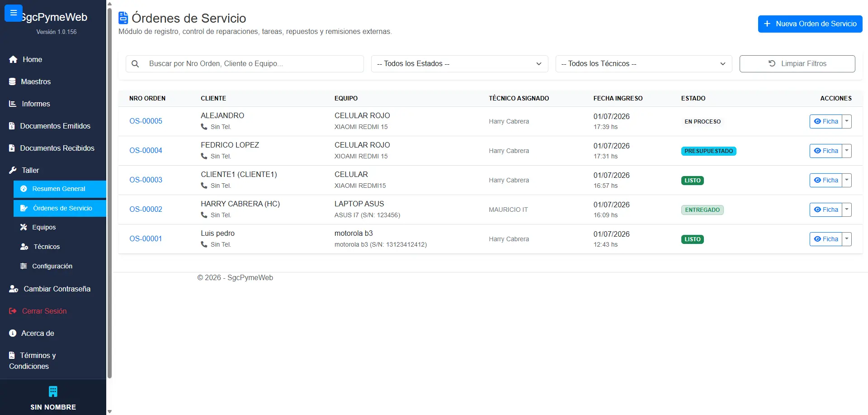Click the Informes chart icon
This screenshot has height=415, width=868.
[x=13, y=104]
